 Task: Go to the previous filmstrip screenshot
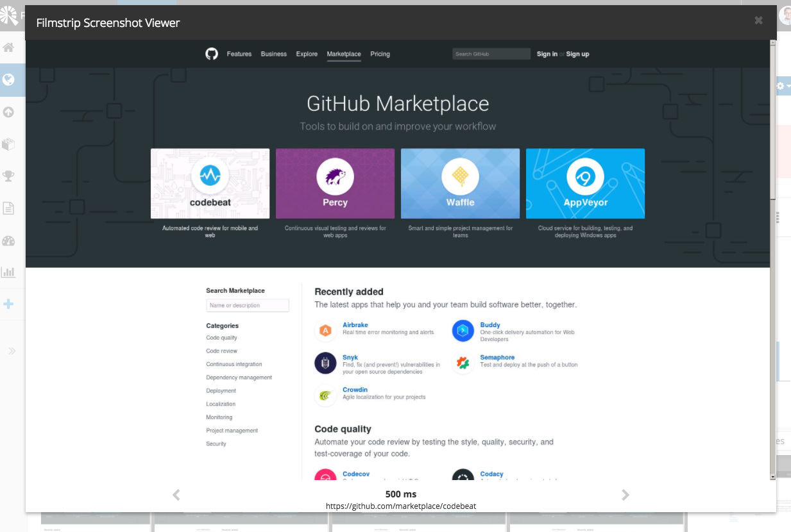tap(176, 494)
